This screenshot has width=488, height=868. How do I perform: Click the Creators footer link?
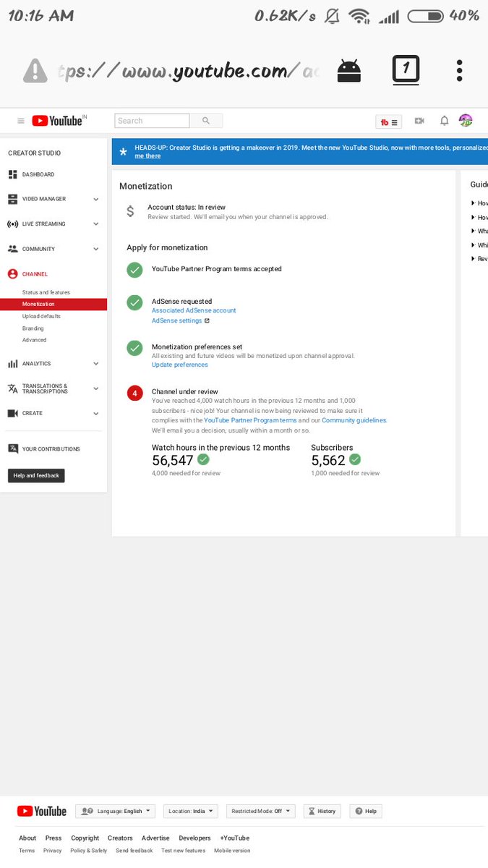pyautogui.click(x=120, y=838)
